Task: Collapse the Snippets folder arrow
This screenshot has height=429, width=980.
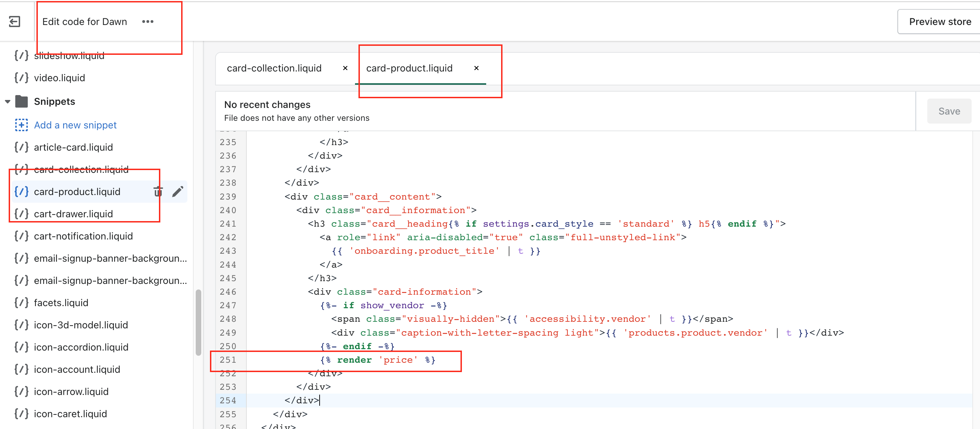Action: 8,102
